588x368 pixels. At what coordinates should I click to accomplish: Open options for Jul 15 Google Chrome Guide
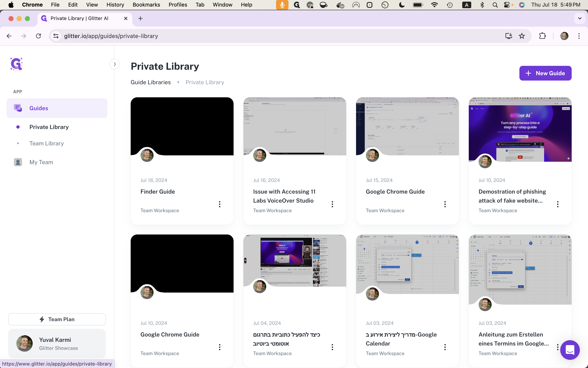point(445,204)
